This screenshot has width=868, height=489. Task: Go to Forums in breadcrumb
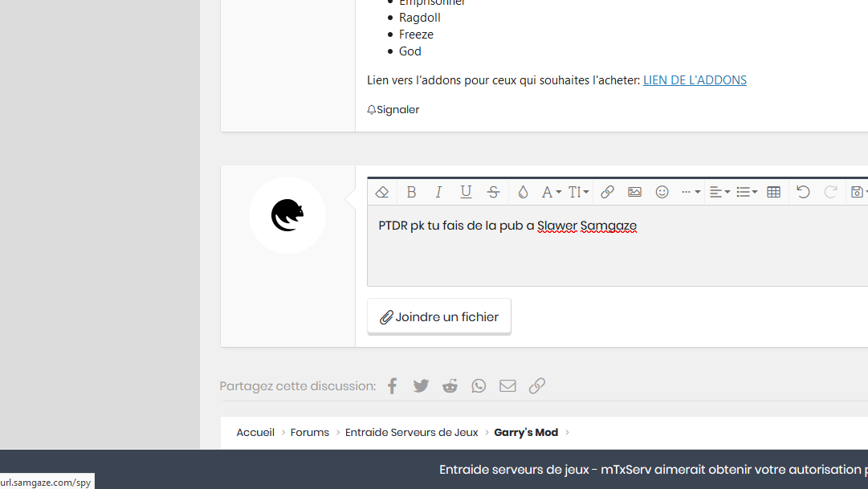click(309, 432)
